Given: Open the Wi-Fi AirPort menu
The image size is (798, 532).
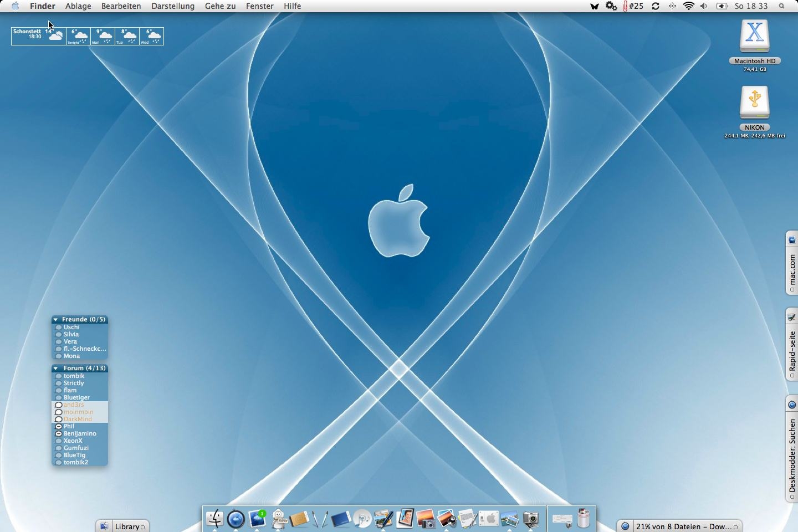Looking at the screenshot, I should 689,6.
